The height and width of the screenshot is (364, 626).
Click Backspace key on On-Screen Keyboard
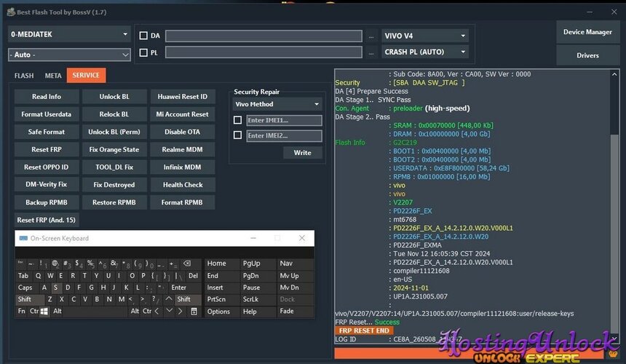pos(187,264)
